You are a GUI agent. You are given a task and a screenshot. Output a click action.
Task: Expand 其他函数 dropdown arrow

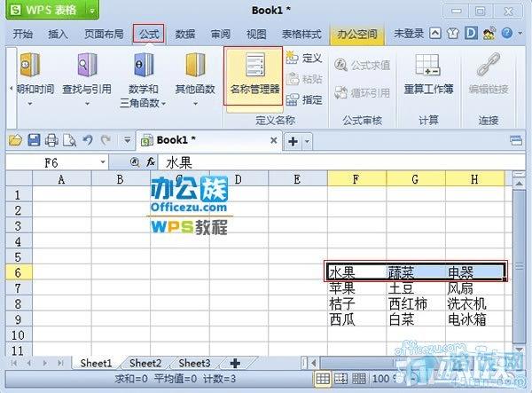(x=195, y=104)
